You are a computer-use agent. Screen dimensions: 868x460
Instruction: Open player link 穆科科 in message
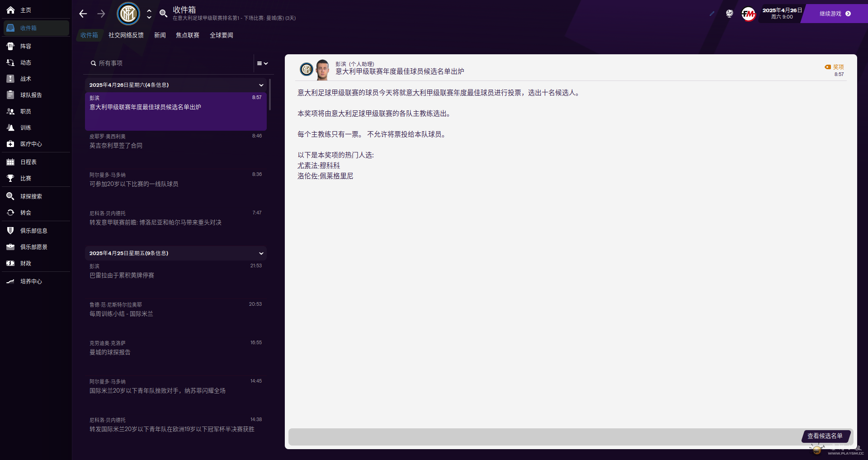tap(330, 166)
